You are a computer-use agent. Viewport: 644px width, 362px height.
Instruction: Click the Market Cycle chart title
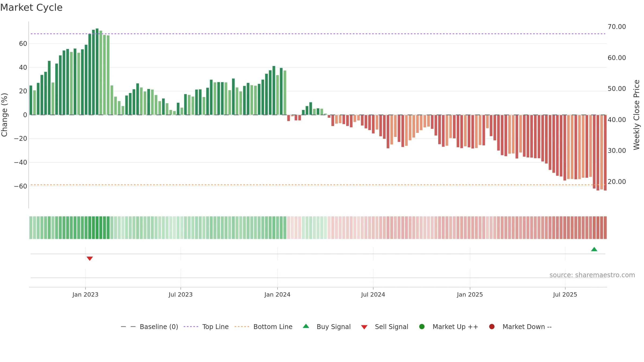pyautogui.click(x=31, y=8)
